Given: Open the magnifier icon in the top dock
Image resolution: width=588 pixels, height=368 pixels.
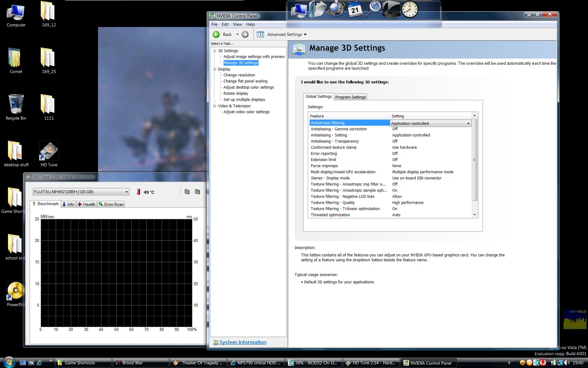Looking at the screenshot, I should [x=374, y=9].
